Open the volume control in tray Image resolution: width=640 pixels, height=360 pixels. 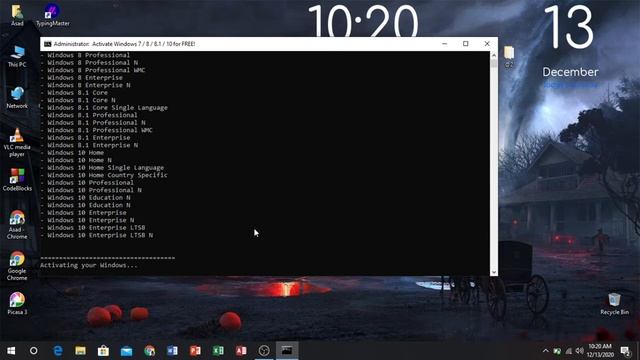[x=580, y=351]
